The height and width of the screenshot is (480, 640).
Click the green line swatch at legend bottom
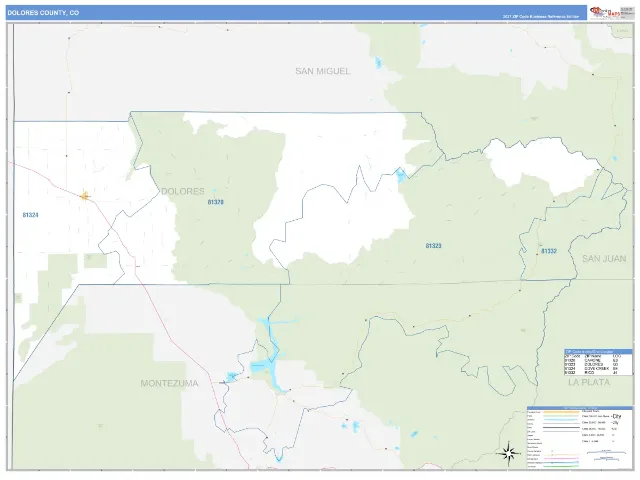[x=561, y=466]
